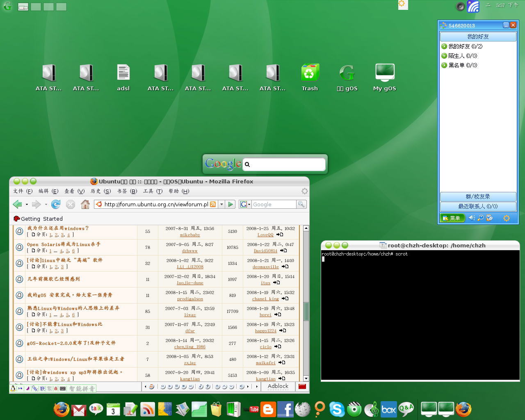
Task: Open the Trash desktop icon
Action: (310, 78)
